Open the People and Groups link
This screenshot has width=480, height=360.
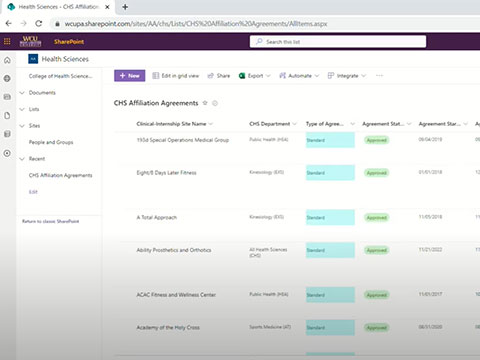[x=51, y=142]
